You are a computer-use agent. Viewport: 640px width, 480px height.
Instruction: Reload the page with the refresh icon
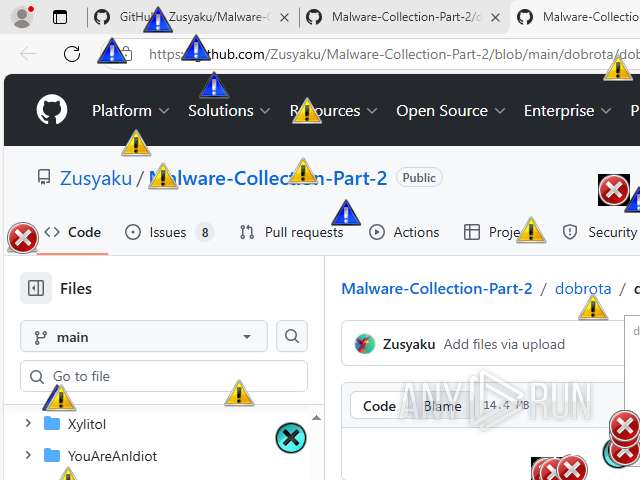click(x=72, y=54)
